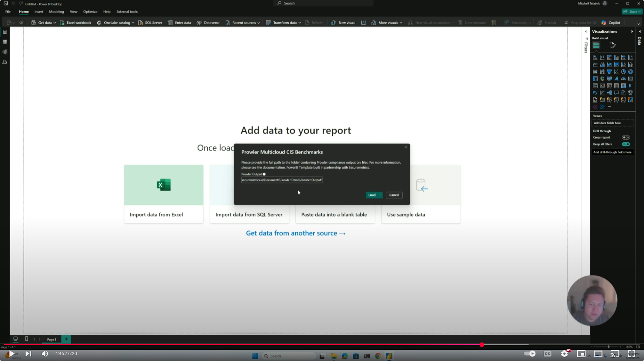Add a new report page
644x361 pixels.
point(66,339)
